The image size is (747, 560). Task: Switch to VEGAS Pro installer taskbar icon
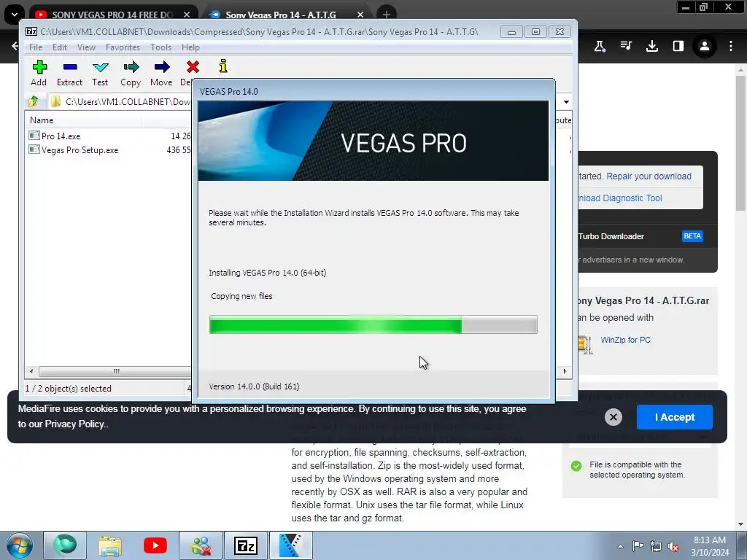point(290,545)
